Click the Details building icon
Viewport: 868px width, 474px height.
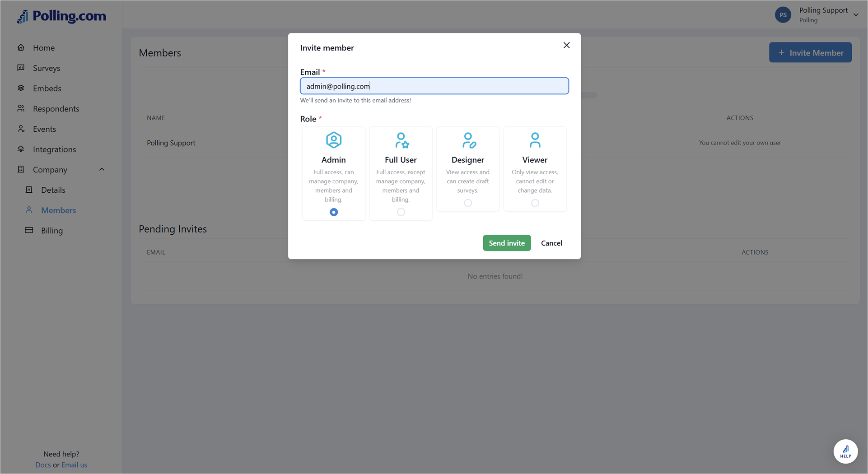(29, 190)
